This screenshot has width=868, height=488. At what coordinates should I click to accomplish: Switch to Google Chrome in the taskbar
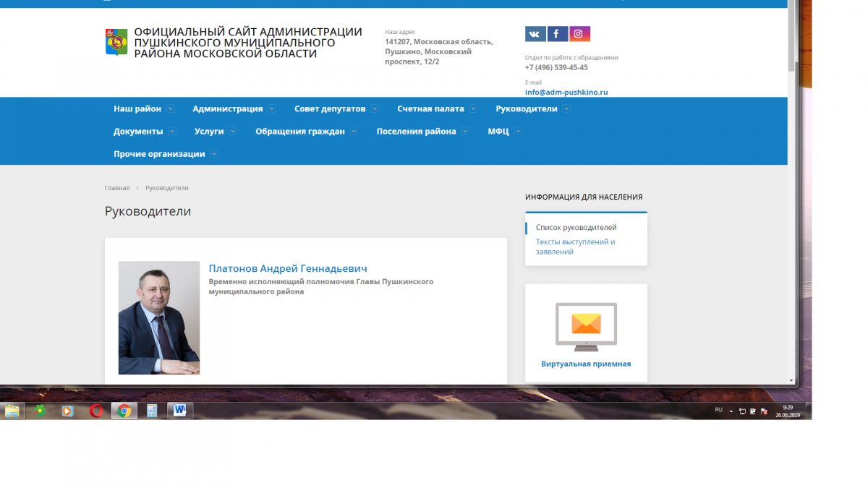coord(124,411)
